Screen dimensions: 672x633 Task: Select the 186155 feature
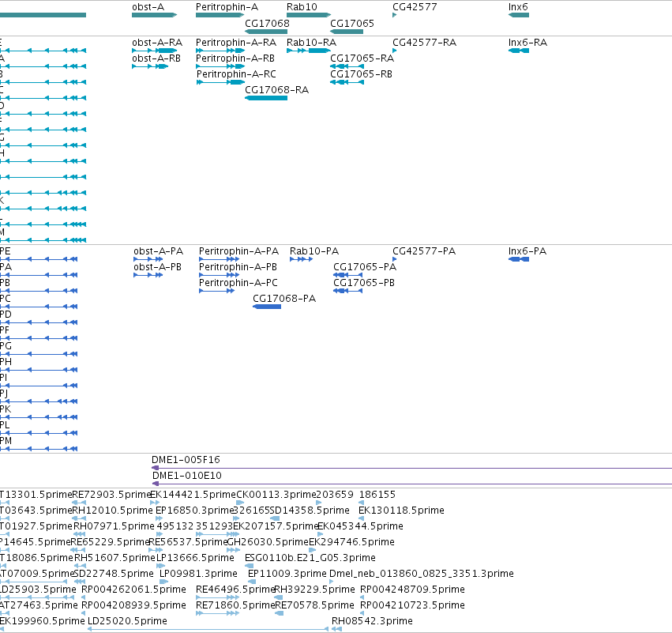(362, 503)
